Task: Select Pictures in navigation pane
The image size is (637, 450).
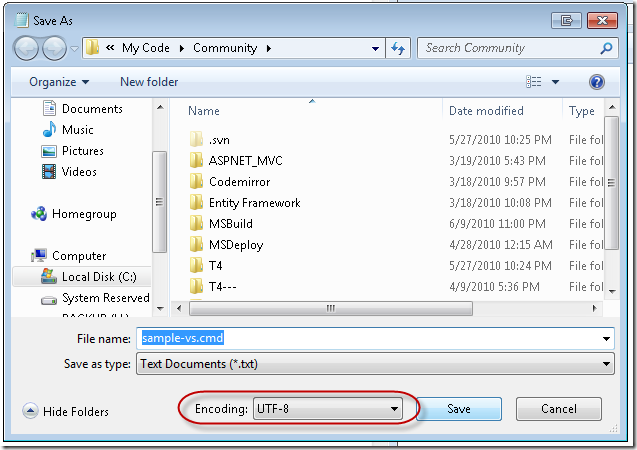Action: coord(83,151)
